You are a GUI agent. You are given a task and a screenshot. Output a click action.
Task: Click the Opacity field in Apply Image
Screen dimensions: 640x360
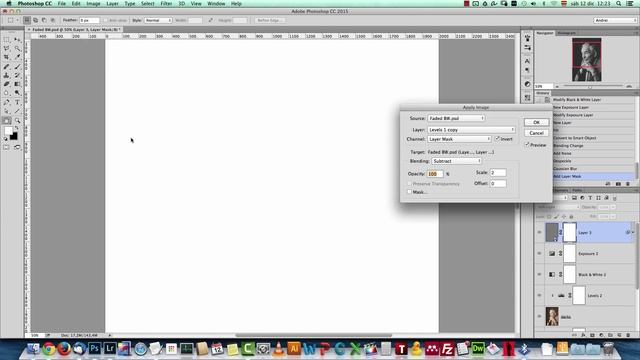435,174
